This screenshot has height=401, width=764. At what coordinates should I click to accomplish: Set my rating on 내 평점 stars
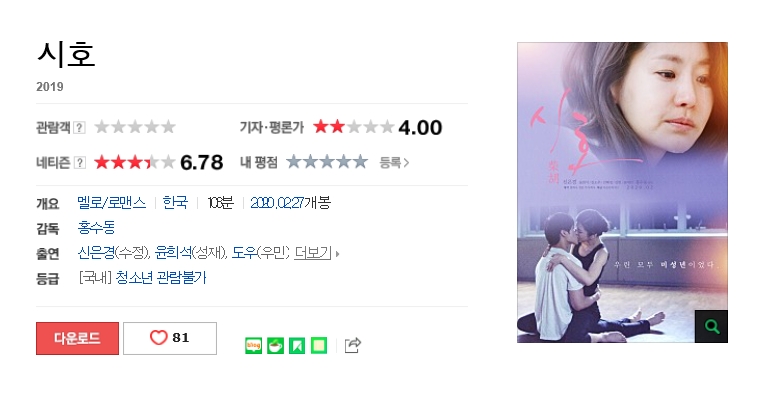coord(327,162)
